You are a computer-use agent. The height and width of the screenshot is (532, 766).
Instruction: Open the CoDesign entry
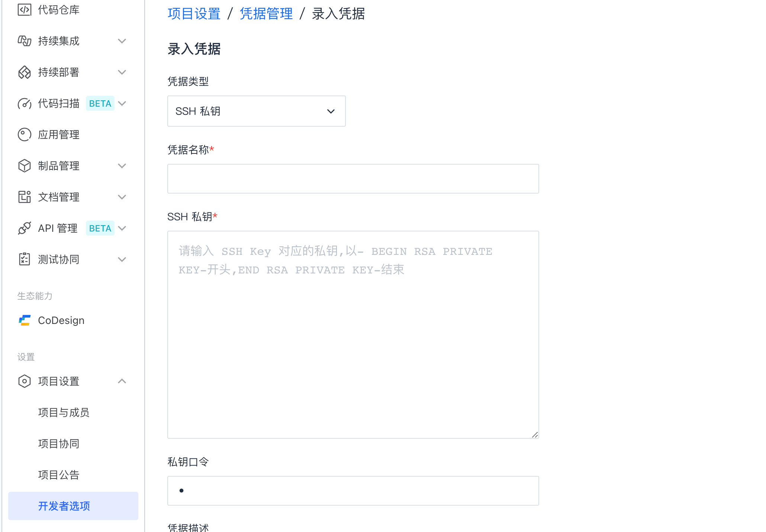point(61,320)
